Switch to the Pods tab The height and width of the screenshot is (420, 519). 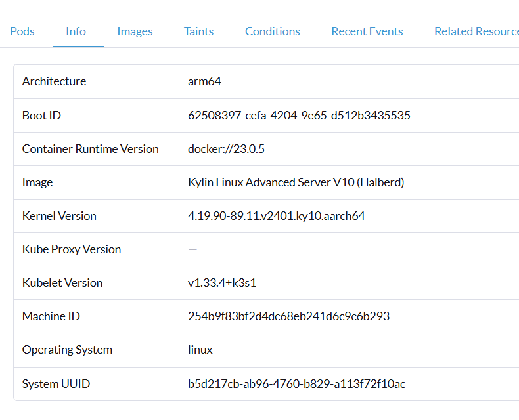click(22, 31)
